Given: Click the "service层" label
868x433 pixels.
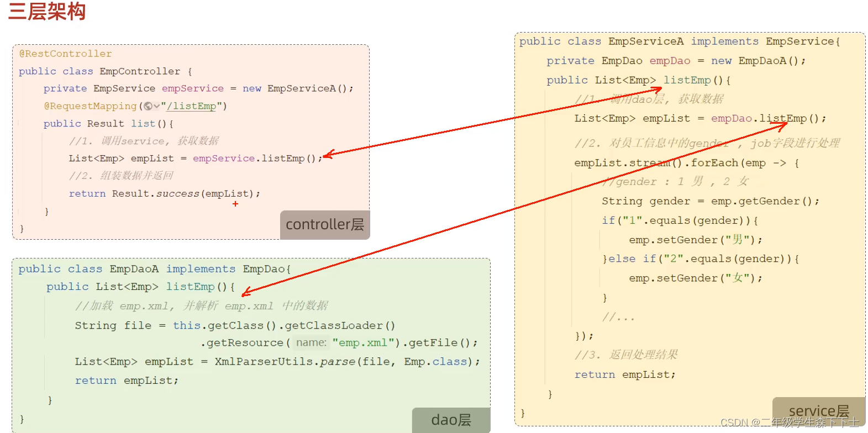Looking at the screenshot, I should (x=819, y=411).
